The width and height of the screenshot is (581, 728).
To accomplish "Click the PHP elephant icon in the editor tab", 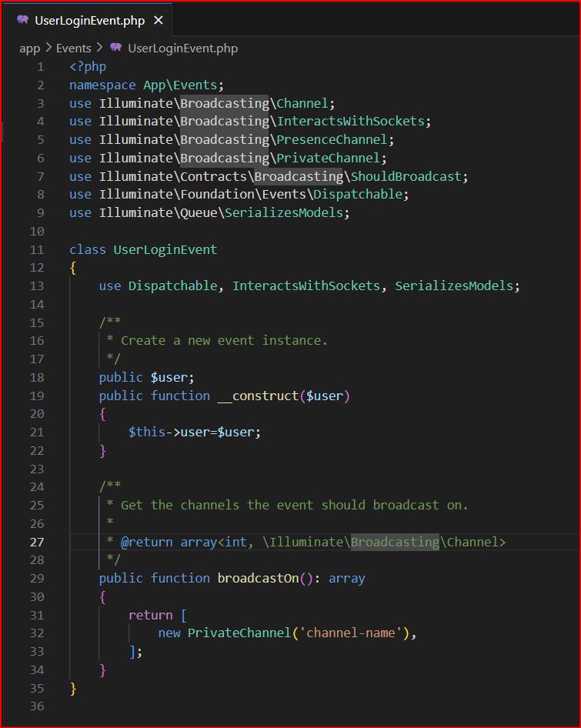I will tap(23, 20).
